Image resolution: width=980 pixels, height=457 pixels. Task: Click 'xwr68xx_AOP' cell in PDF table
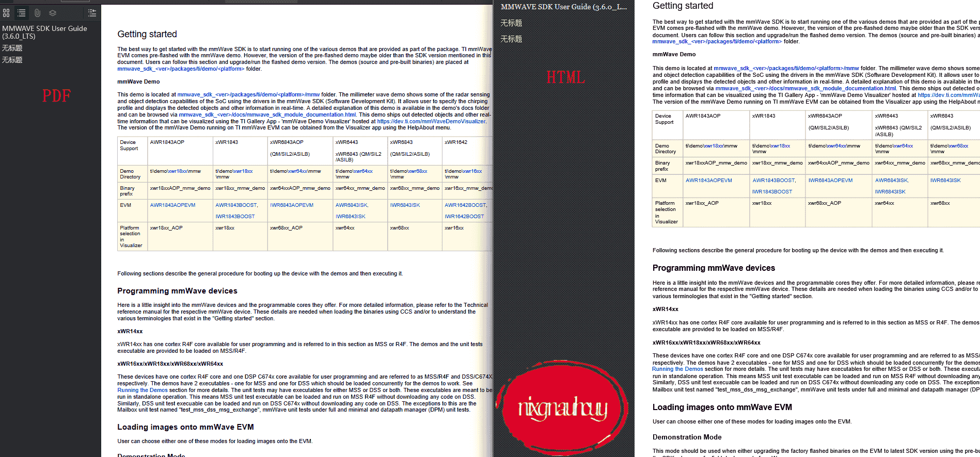[286, 228]
